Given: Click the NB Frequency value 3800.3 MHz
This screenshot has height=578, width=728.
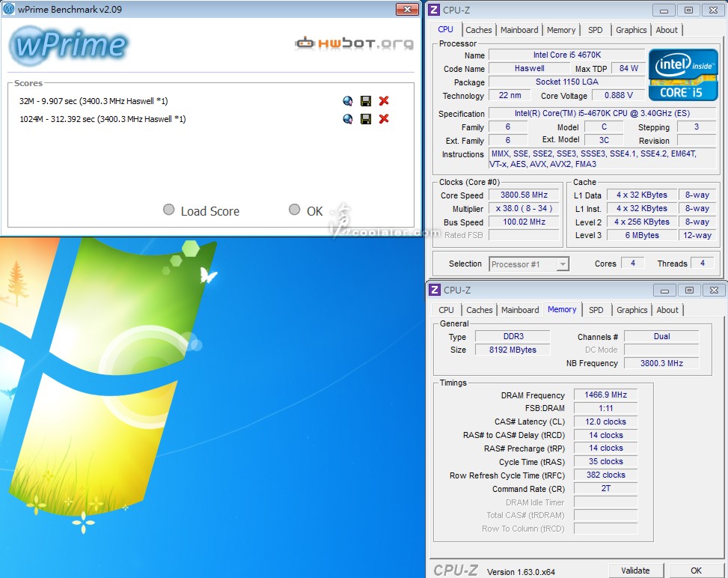Looking at the screenshot, I should tap(661, 363).
